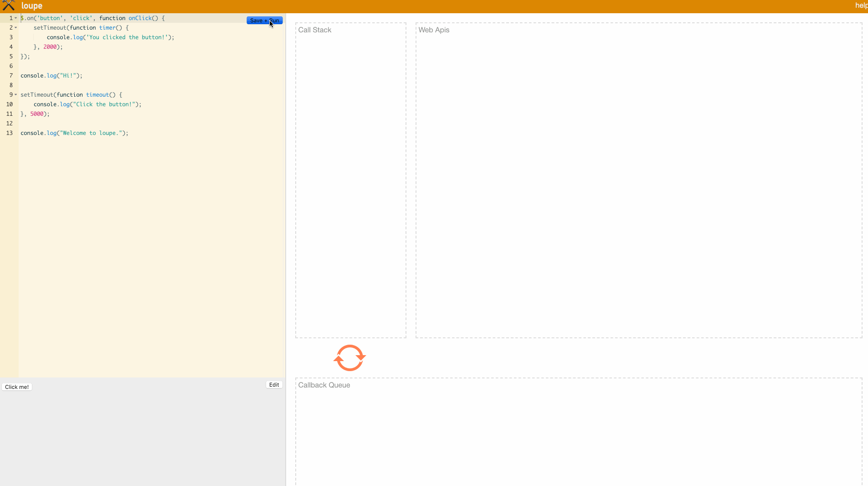Click the 'You clicked the button!' string
The image size is (868, 486).
click(x=127, y=37)
